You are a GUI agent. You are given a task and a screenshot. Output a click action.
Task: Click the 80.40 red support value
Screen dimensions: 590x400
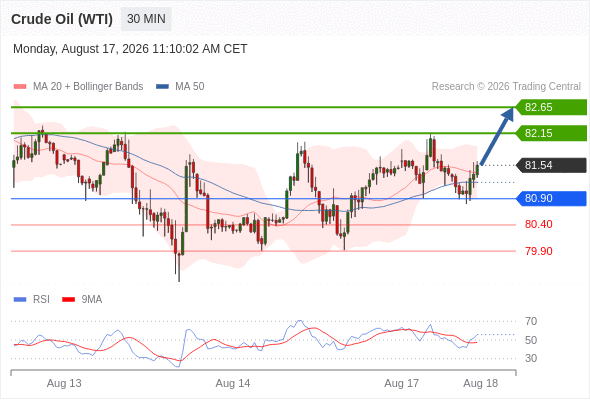pyautogui.click(x=538, y=225)
